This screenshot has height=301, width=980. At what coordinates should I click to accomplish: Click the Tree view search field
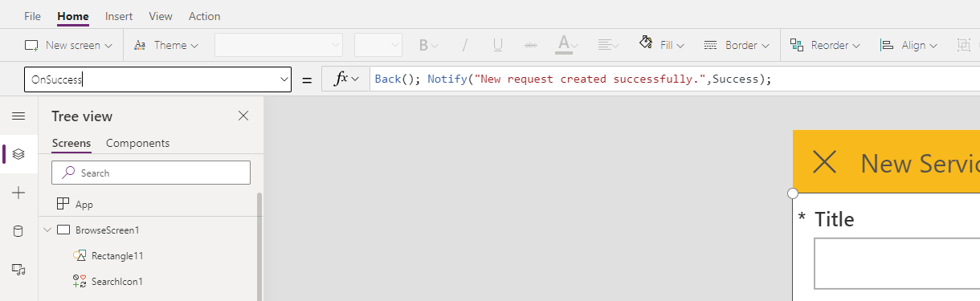[x=151, y=173]
